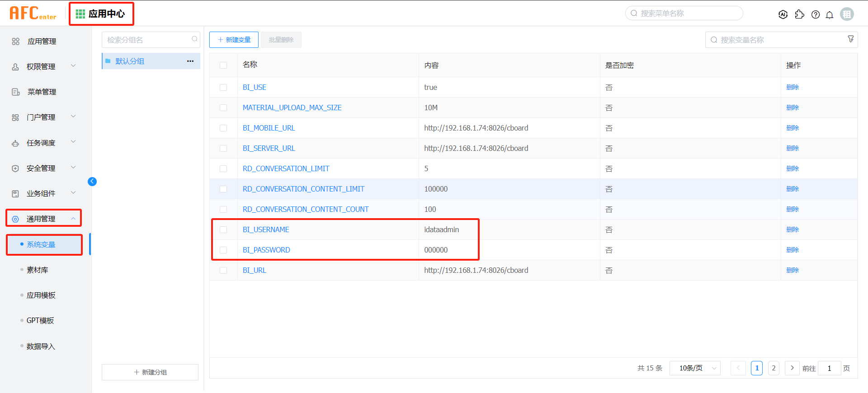Click the 搜索变量名称 search field
868x393 pixels.
pos(778,40)
